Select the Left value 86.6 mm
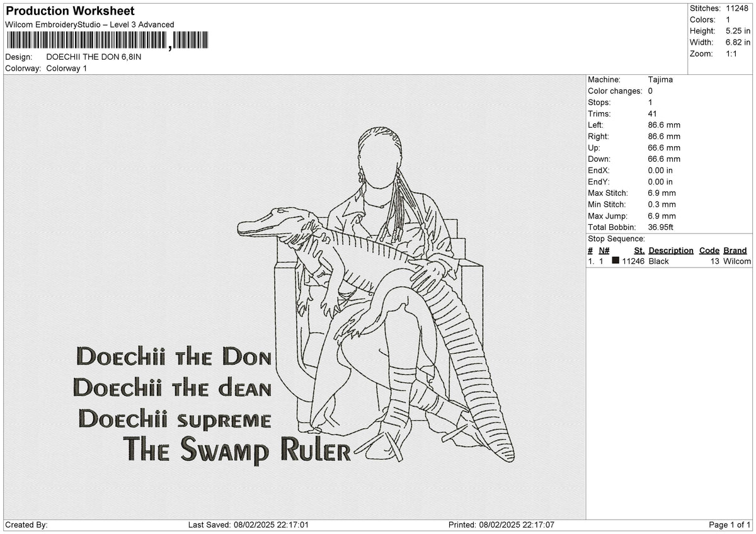The width and height of the screenshot is (756, 534). pyautogui.click(x=664, y=125)
